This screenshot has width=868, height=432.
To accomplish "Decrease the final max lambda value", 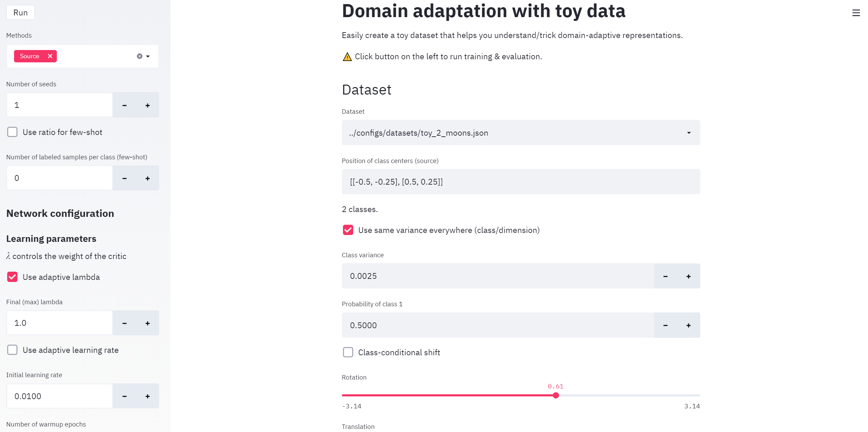I will coord(125,323).
